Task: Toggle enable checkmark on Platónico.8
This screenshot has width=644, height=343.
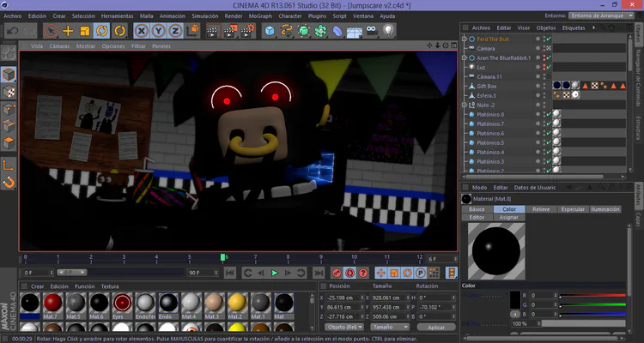Action: [x=549, y=114]
